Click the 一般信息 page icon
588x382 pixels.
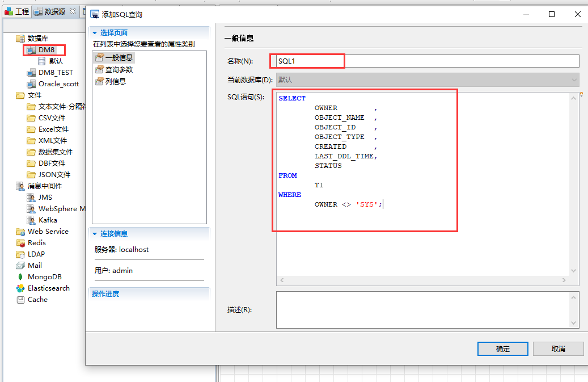pyautogui.click(x=99, y=57)
